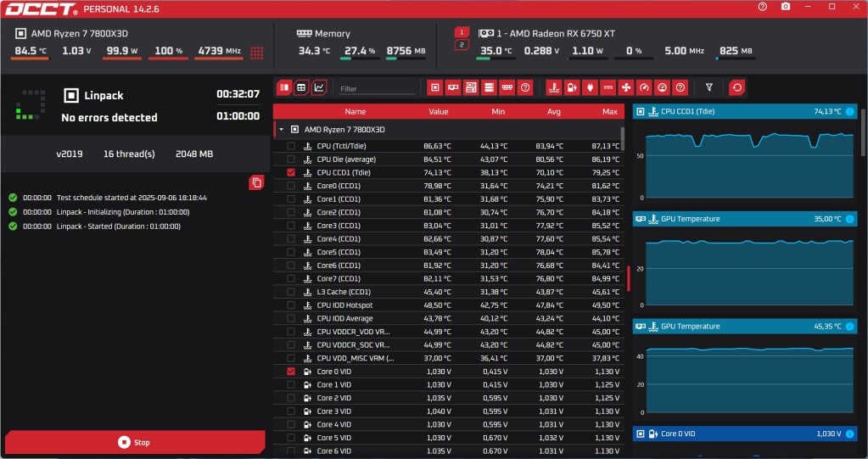Toggle GPU sensors filter icon in toolbar
The height and width of the screenshot is (459, 868).
453,87
